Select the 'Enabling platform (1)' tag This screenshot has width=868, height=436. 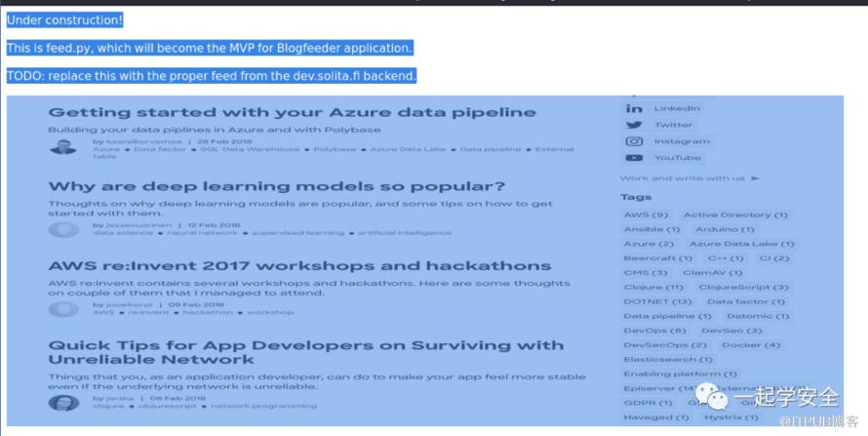point(680,374)
